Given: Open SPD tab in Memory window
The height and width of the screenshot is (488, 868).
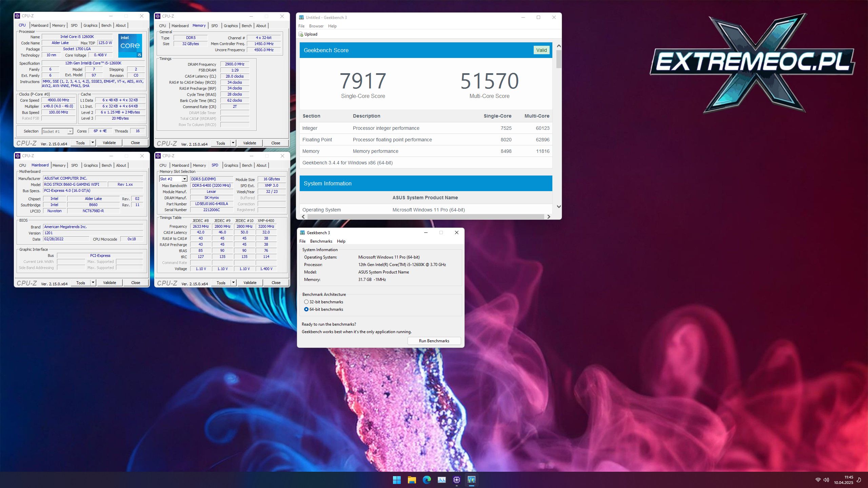Looking at the screenshot, I should click(x=215, y=26).
